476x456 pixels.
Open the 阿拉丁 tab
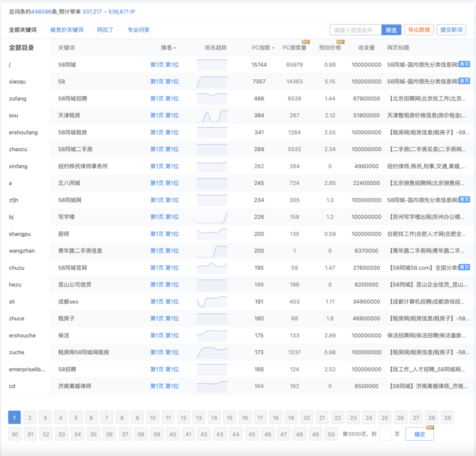click(x=106, y=30)
